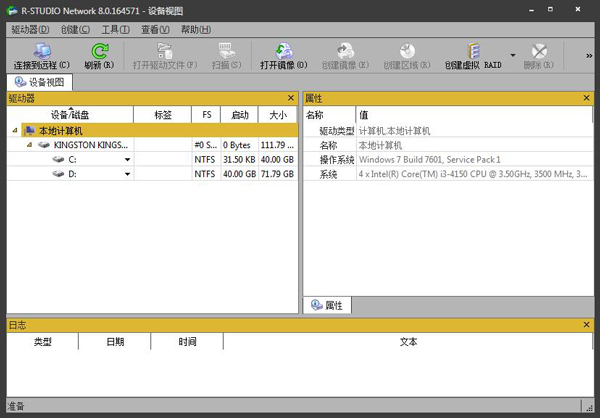The image size is (600, 418).
Task: Select the 本地计算机 row
Action: tap(159, 131)
